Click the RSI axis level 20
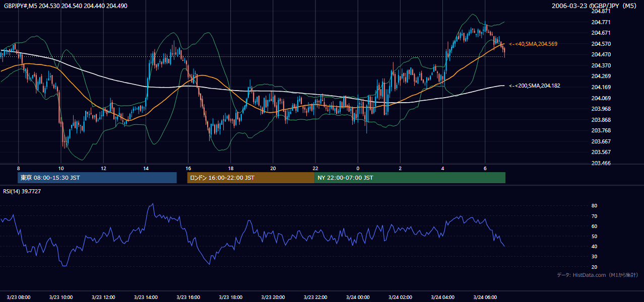This screenshot has height=302, width=644. coord(594,267)
